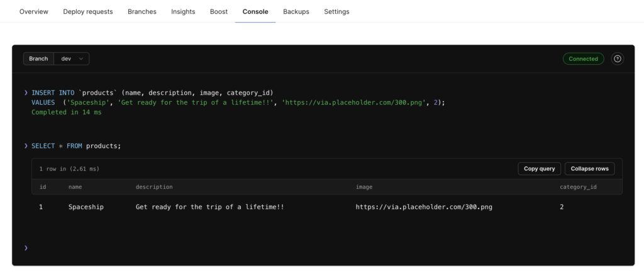Screen dimensions: 644x275
Task: Click the Spaceship name cell
Action: click(86, 207)
